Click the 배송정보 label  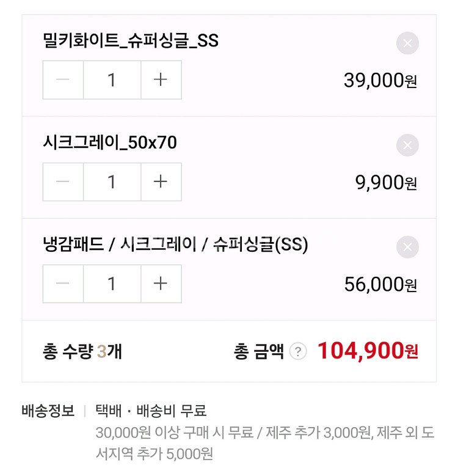(48, 411)
